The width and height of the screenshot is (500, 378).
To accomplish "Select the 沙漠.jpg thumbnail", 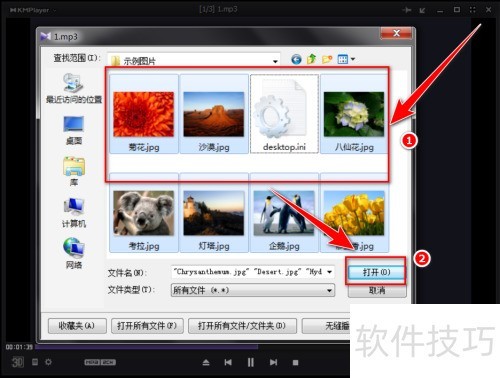I will click(214, 114).
